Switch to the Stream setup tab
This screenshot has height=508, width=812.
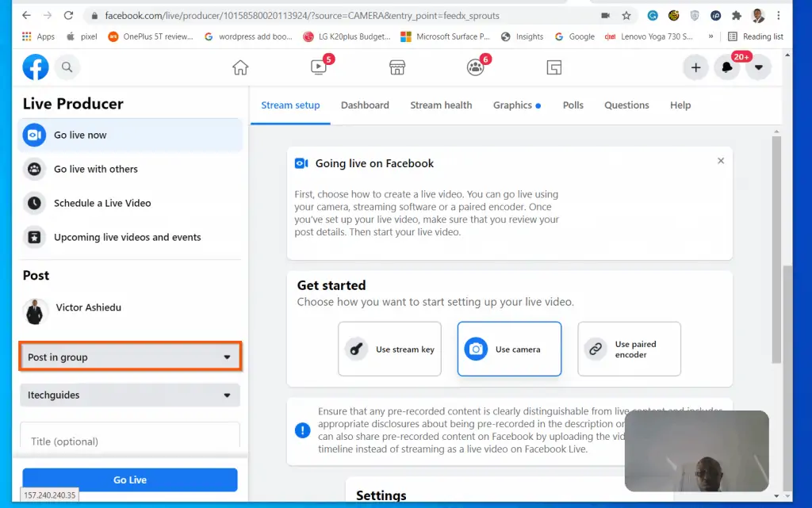tap(290, 105)
